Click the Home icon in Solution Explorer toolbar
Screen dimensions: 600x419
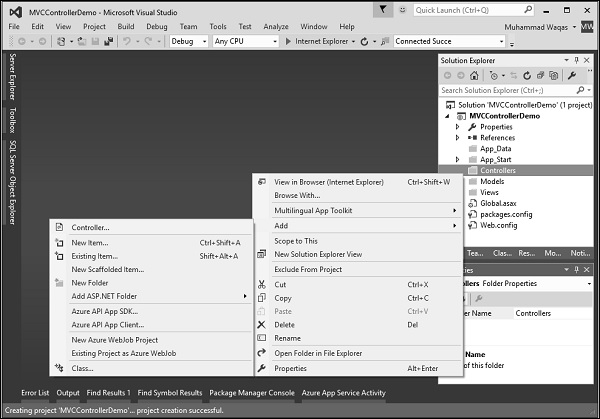click(x=474, y=76)
